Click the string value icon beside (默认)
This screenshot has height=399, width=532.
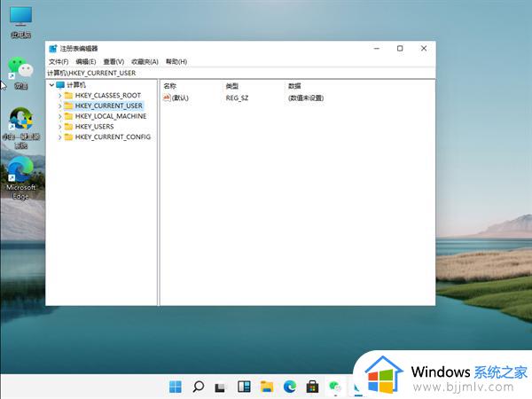(x=167, y=98)
